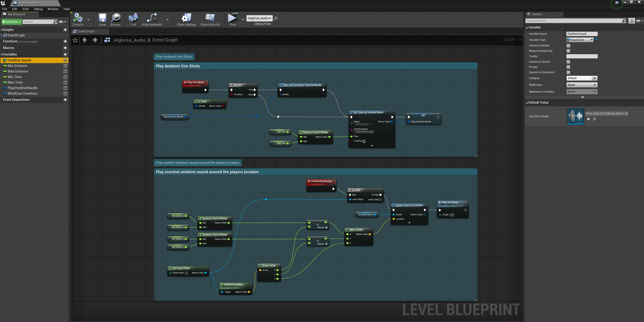Open Class Defaults
This screenshot has height=322, width=644.
tap(210, 19)
